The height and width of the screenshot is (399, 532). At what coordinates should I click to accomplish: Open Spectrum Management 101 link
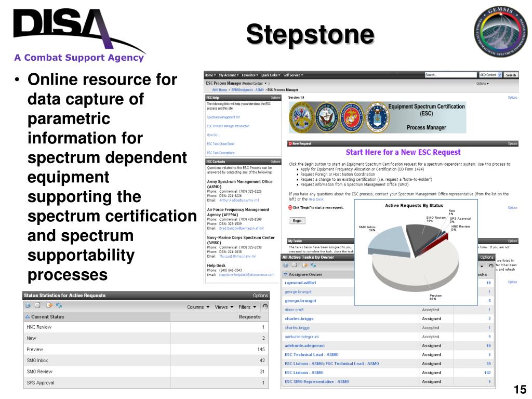point(223,117)
